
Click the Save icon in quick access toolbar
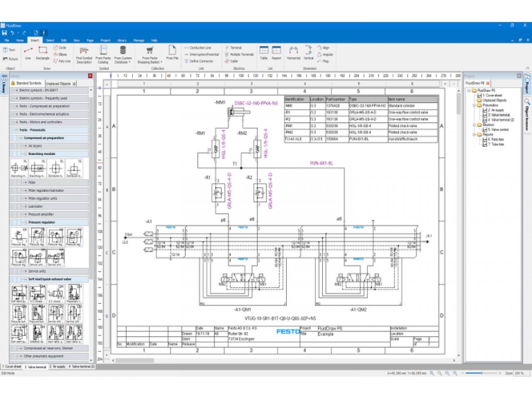5,32
